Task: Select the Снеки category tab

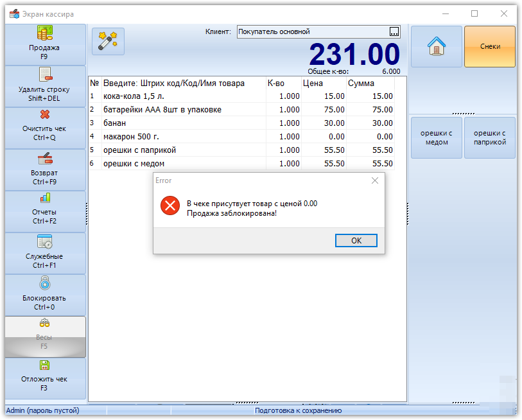Action: (490, 47)
